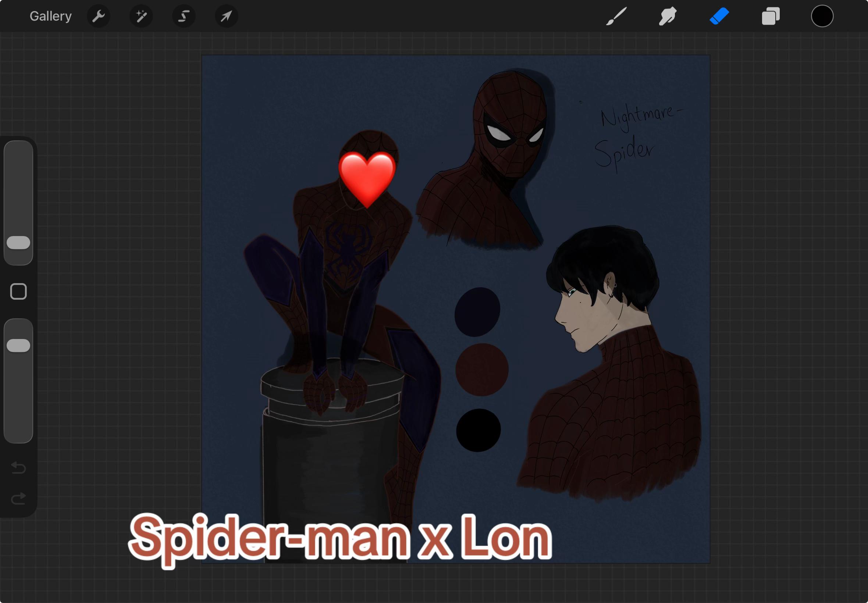
Task: Open the black active color picker
Action: point(822,16)
